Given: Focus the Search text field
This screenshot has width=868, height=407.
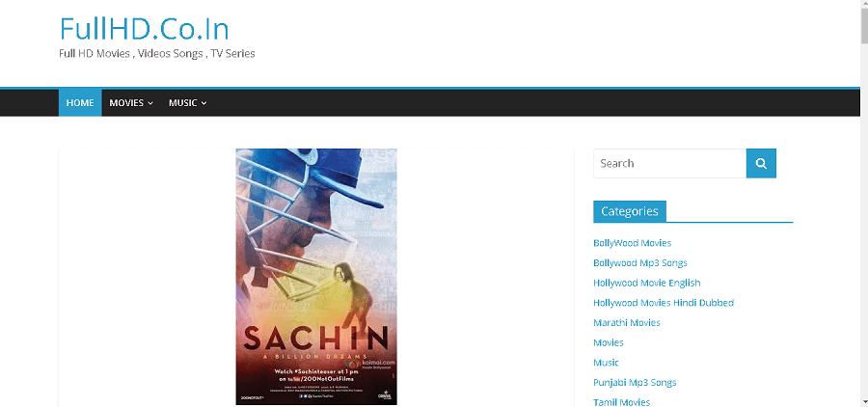Looking at the screenshot, I should tap(670, 163).
